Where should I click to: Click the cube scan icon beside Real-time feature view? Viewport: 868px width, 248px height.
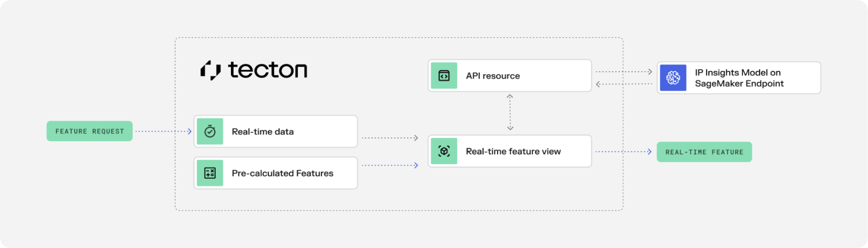[444, 151]
